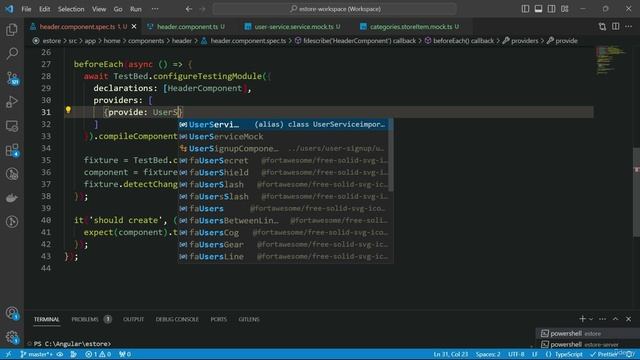The image size is (640, 360).
Task: Select faUserSecret suggestion
Action: pyautogui.click(x=284, y=160)
